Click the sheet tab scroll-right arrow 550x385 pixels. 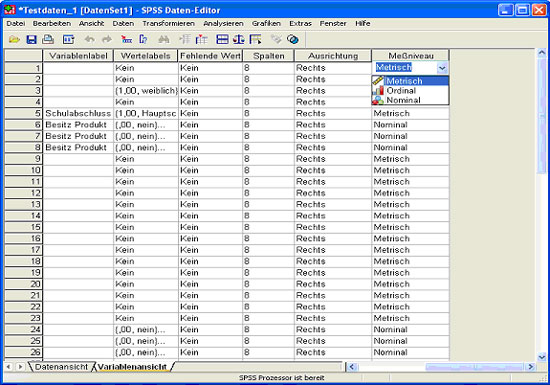(20, 367)
